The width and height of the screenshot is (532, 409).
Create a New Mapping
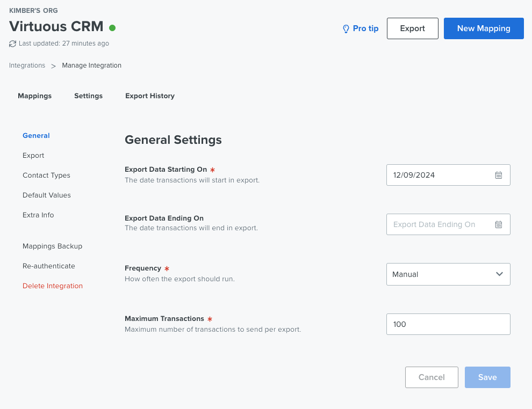tap(484, 28)
